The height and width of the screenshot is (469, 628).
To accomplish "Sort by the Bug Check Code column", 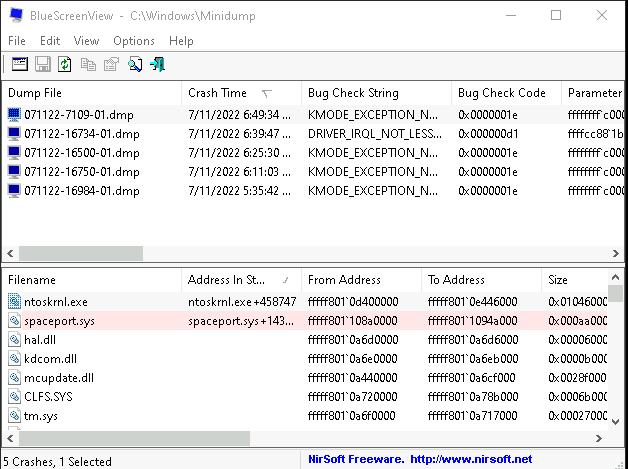I will click(x=507, y=93).
